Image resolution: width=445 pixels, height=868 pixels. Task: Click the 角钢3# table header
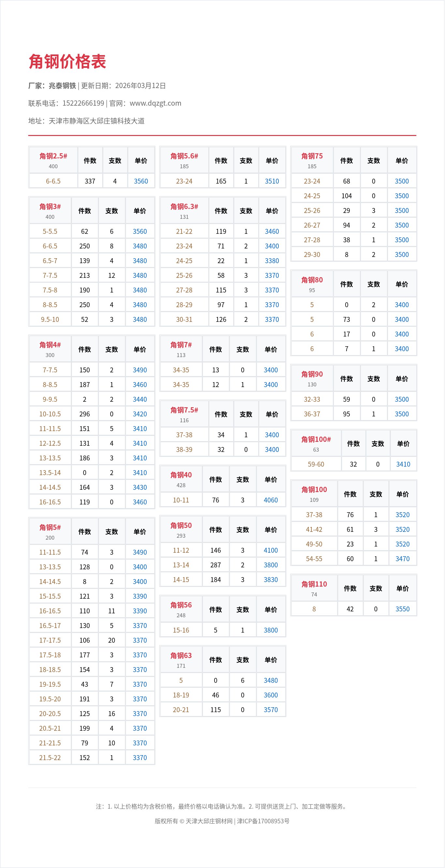click(50, 211)
